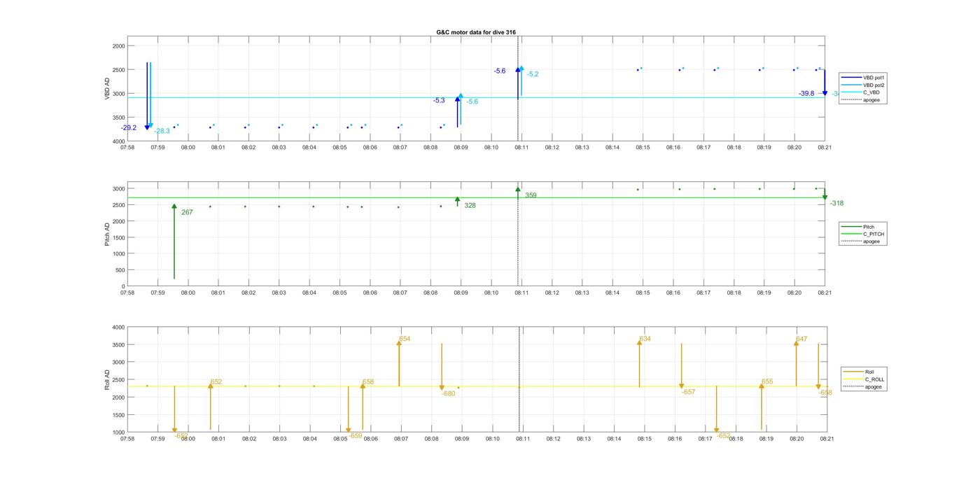The height and width of the screenshot is (485, 980).
Task: Select the "C_PITCH" legend entry
Action: point(864,234)
